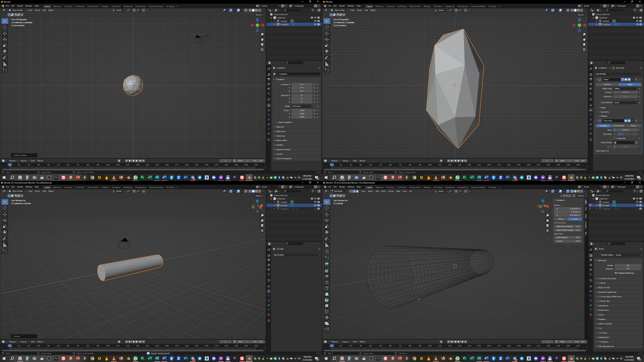Click zoom gizmo icon in Decimate modifier window
Image resolution: width=644 pixels, height=362 pixels.
point(584,34)
